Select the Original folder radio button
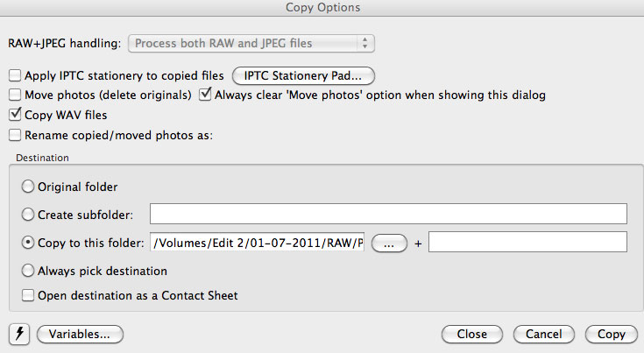Screen dimensions: 644x353 click(x=27, y=187)
